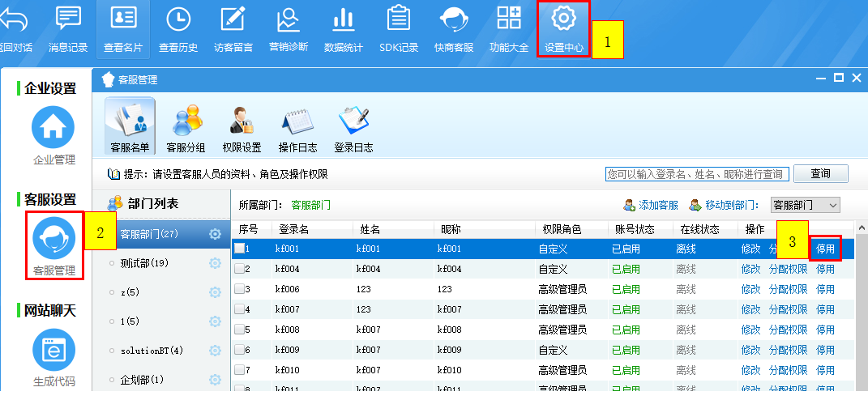868x400 pixels.
Task: Select the checkbox for kf008 row
Action: click(239, 330)
